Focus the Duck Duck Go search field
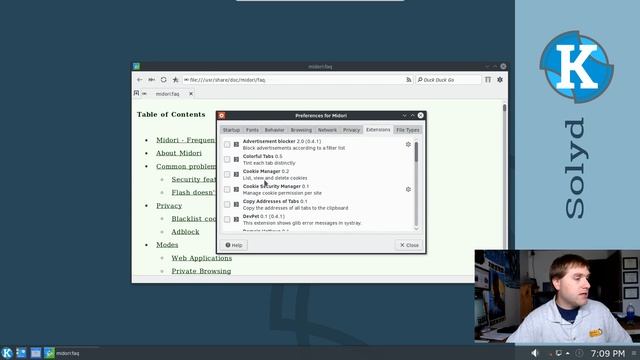This screenshot has width=640, height=360. (448, 80)
